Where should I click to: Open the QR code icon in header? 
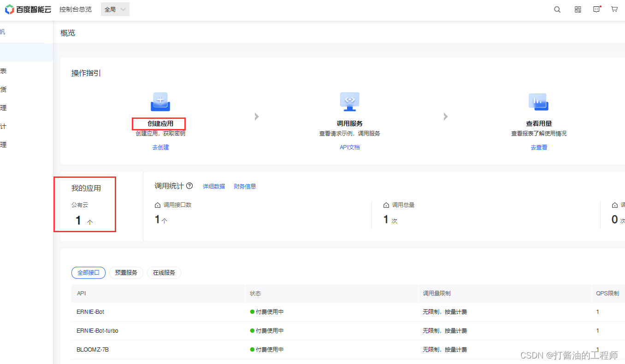point(578,9)
